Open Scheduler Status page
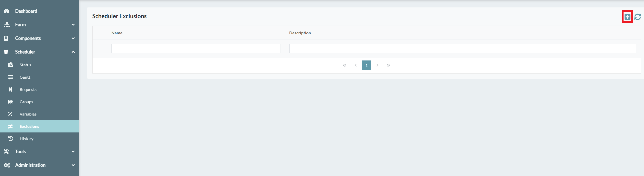Image resolution: width=644 pixels, height=176 pixels. click(25, 65)
